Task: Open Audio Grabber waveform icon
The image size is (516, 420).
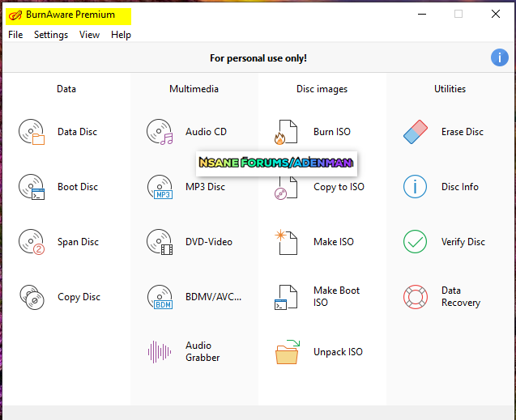Action: coord(160,352)
